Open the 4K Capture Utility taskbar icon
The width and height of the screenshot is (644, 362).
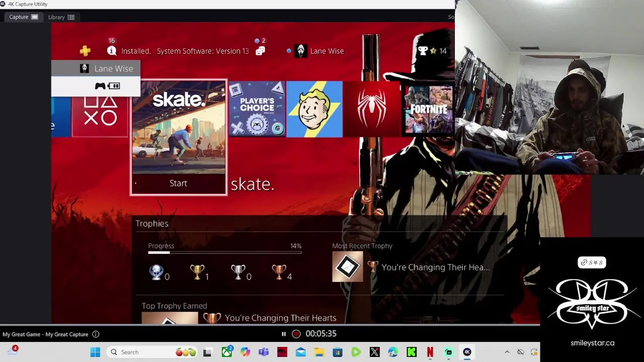click(x=467, y=352)
